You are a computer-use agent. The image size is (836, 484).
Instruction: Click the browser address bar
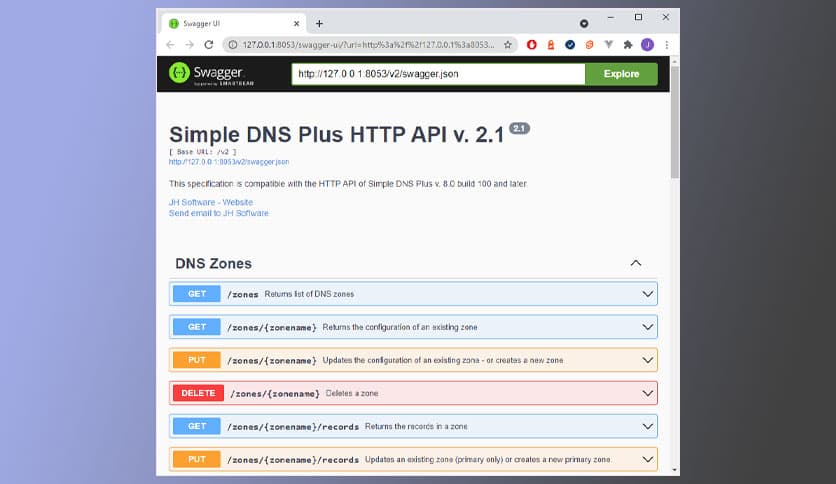pos(368,45)
